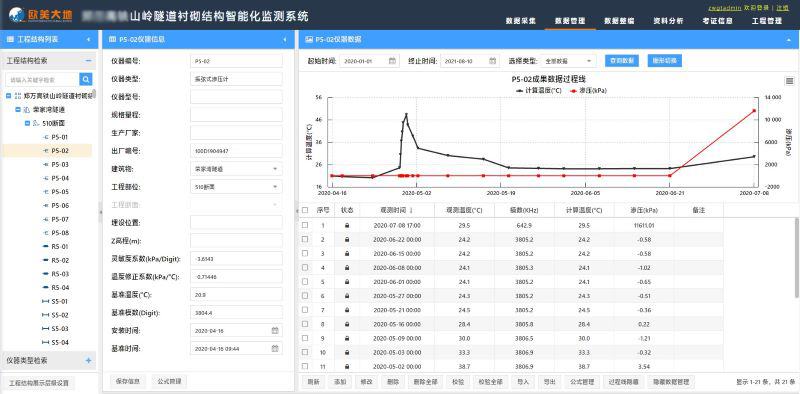Select P5-05 instrument in the tree
This screenshot has width=800, height=394.
click(x=60, y=192)
